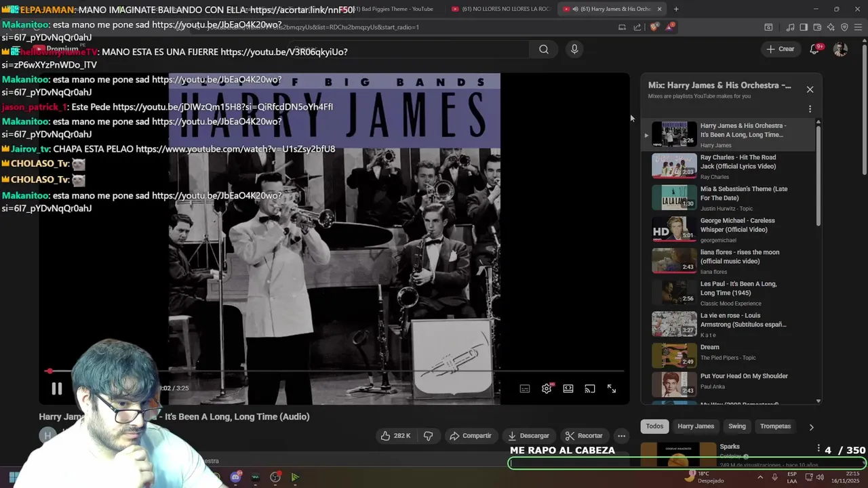The image size is (868, 488).
Task: Open taskbar volume control
Action: click(x=821, y=477)
